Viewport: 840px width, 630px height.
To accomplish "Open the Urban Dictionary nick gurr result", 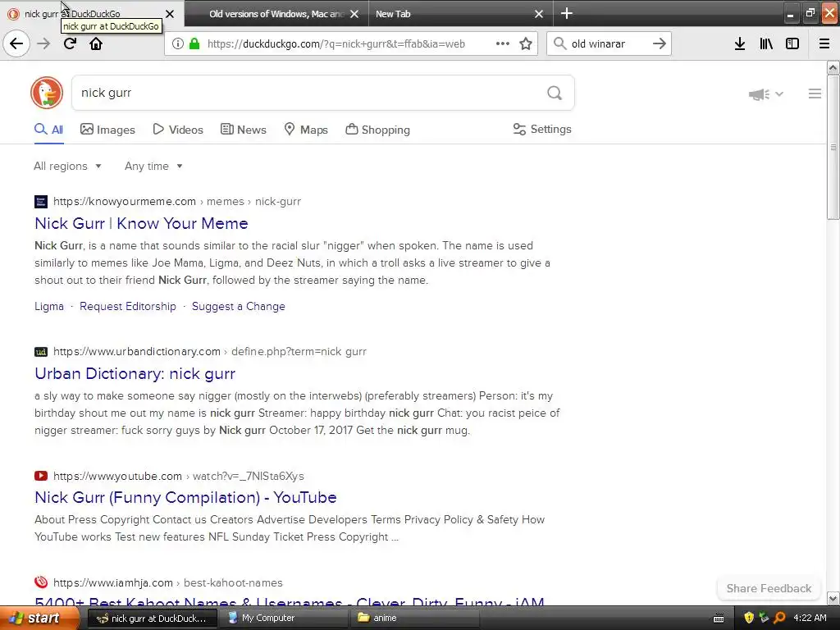I will (135, 373).
